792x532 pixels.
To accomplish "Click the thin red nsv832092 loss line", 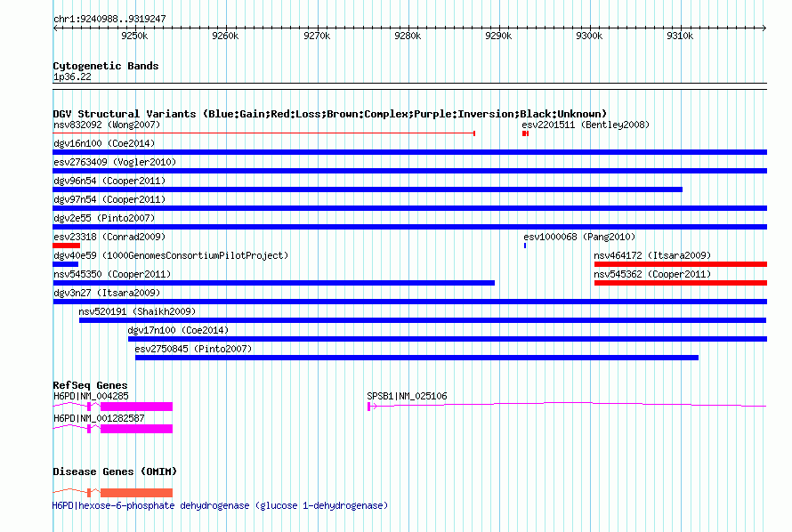I will (264, 133).
